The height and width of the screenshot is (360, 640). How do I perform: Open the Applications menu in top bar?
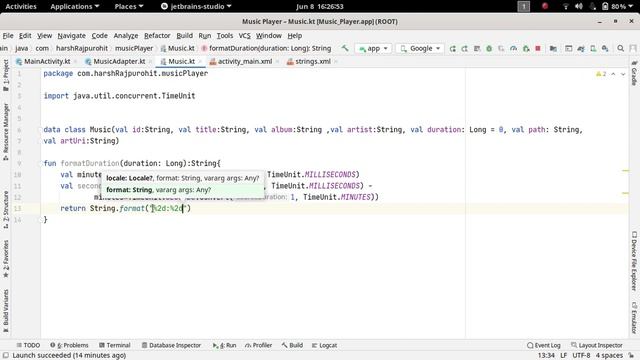[74, 6]
